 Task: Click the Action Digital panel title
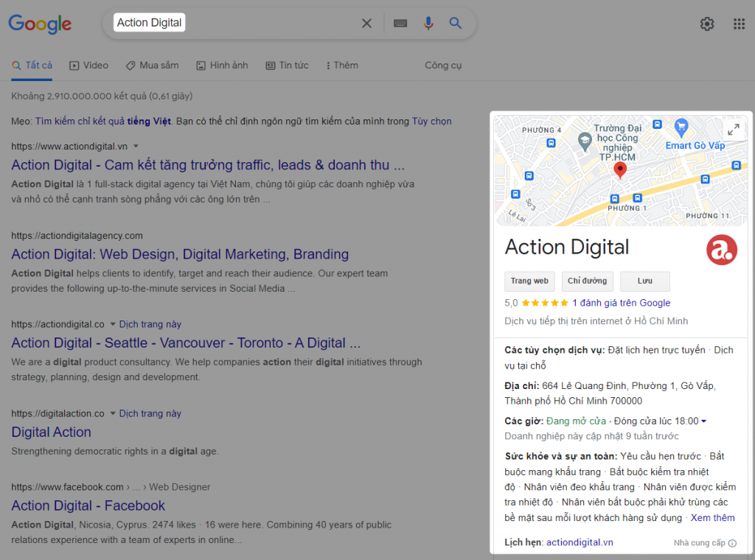pyautogui.click(x=567, y=248)
